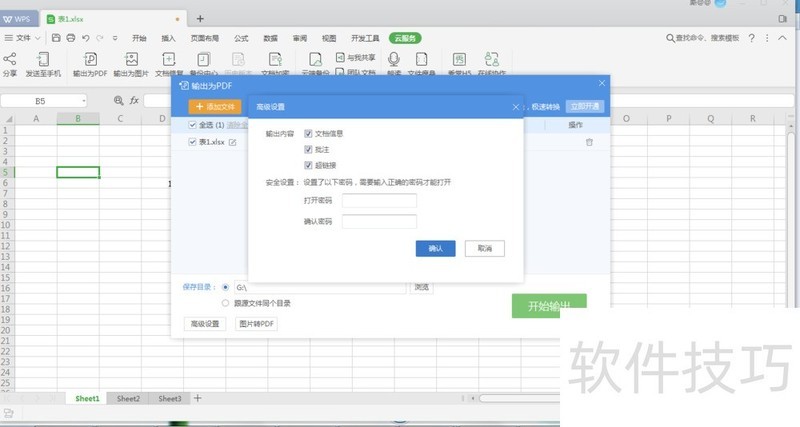
Task: Uncheck the 文档信息 checkbox
Action: point(308,133)
